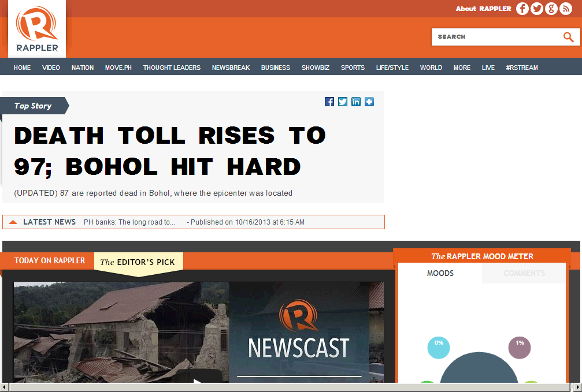The image size is (582, 392).
Task: Open Rappler's Facebook page icon
Action: point(522,9)
